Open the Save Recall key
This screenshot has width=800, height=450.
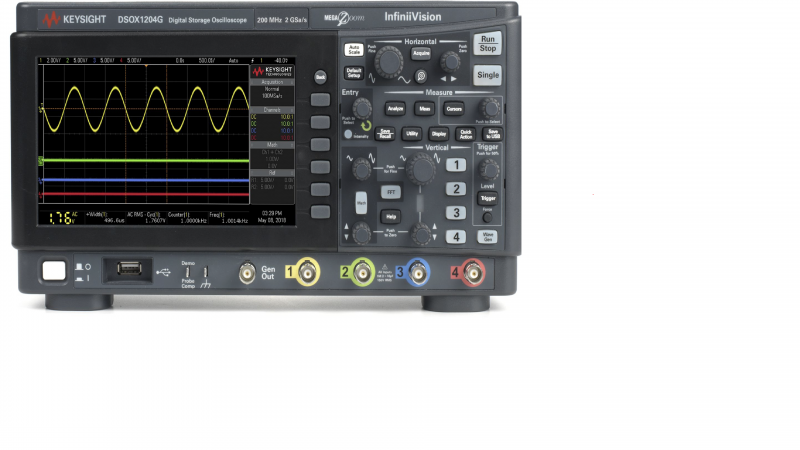(385, 134)
